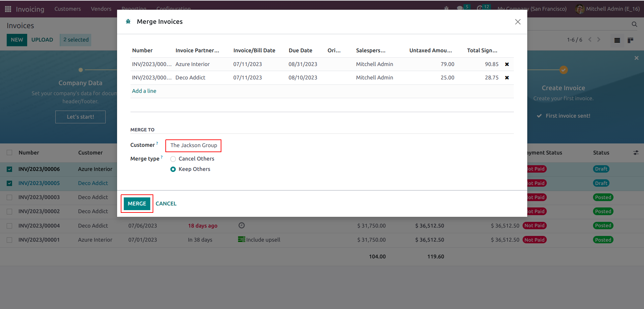Viewport: 644px width, 309px height.
Task: Click the Company Data onboarding step
Action: pyautogui.click(x=80, y=83)
